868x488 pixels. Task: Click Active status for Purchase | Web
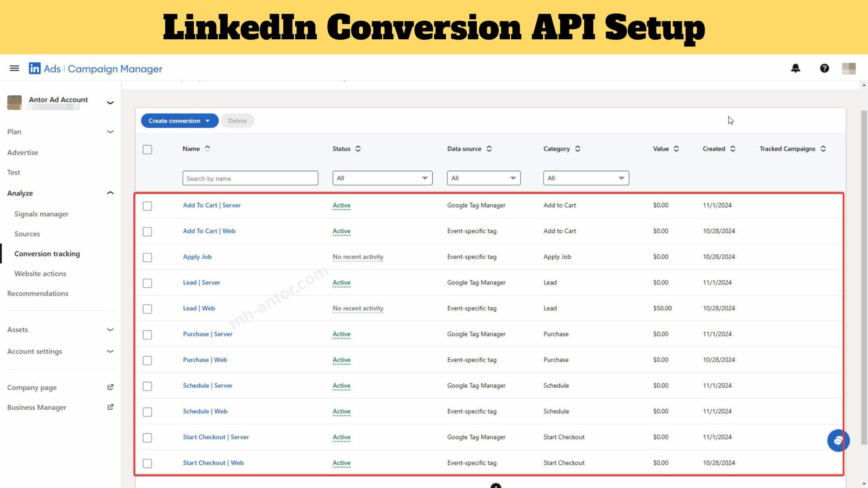click(341, 360)
